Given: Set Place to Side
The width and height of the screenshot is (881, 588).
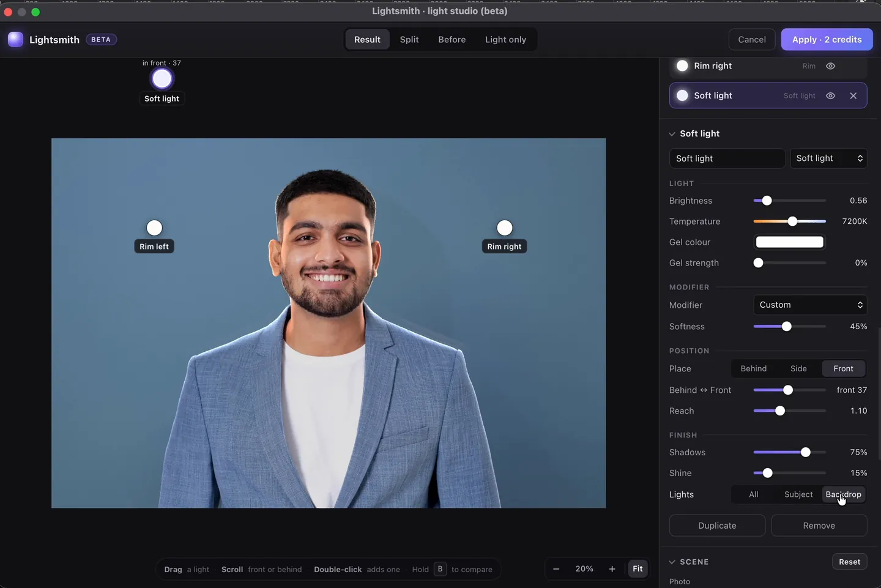Looking at the screenshot, I should pos(798,368).
